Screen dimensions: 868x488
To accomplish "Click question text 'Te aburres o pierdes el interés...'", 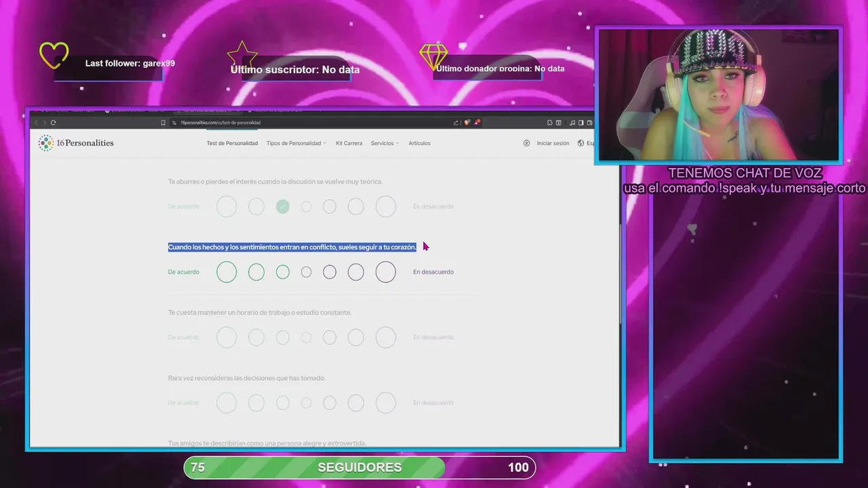I will point(275,182).
